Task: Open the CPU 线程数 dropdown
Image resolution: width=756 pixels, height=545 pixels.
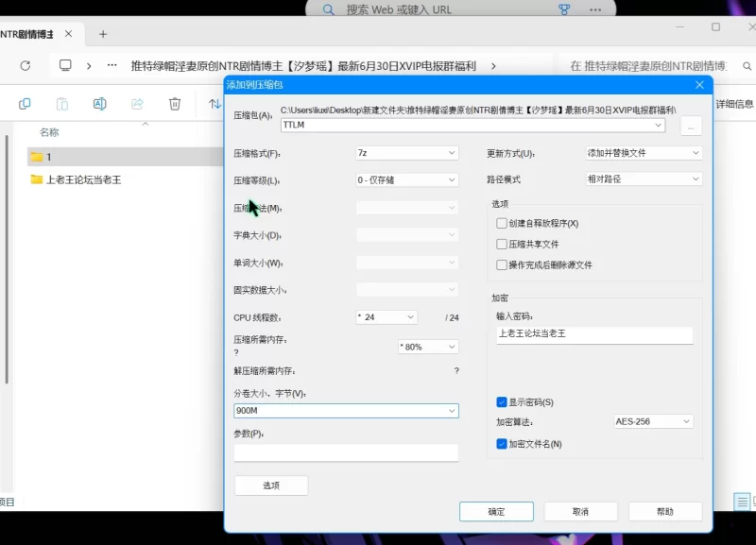Action: tap(387, 317)
